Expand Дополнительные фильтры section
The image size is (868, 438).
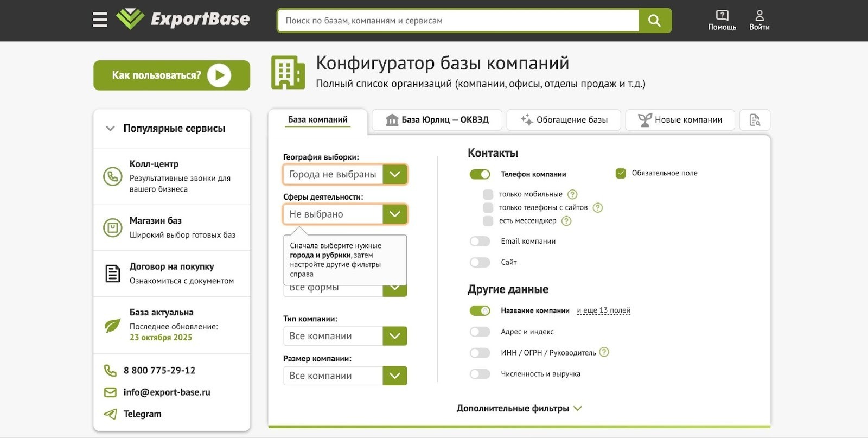(x=519, y=409)
